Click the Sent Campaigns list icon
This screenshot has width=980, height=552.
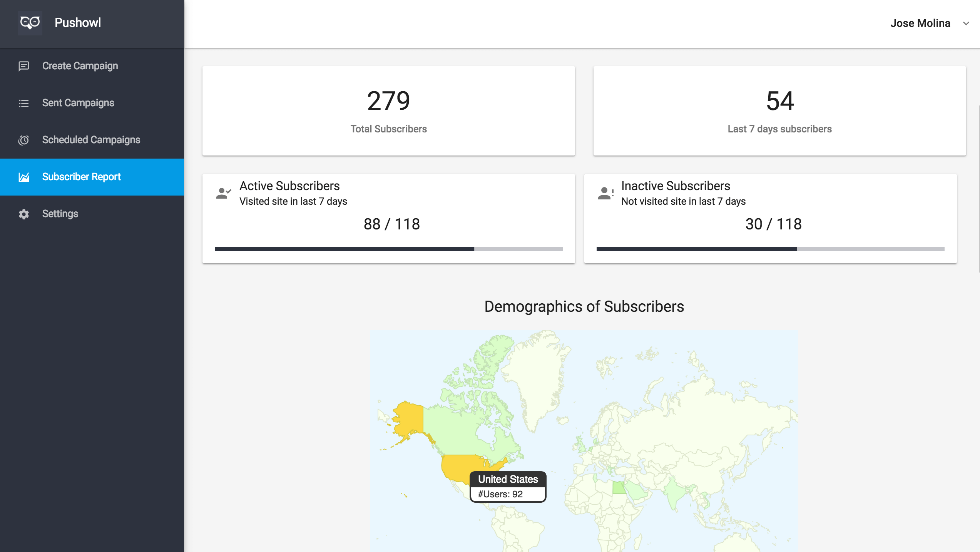click(x=24, y=103)
